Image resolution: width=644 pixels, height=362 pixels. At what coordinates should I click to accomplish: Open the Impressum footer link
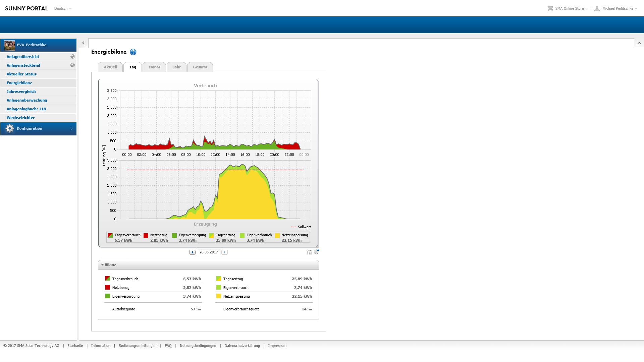[277, 346]
